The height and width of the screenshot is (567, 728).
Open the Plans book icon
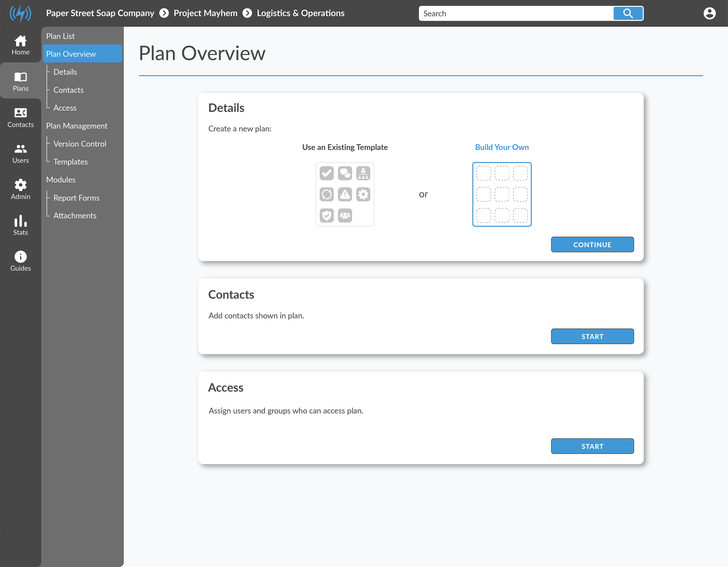(20, 77)
